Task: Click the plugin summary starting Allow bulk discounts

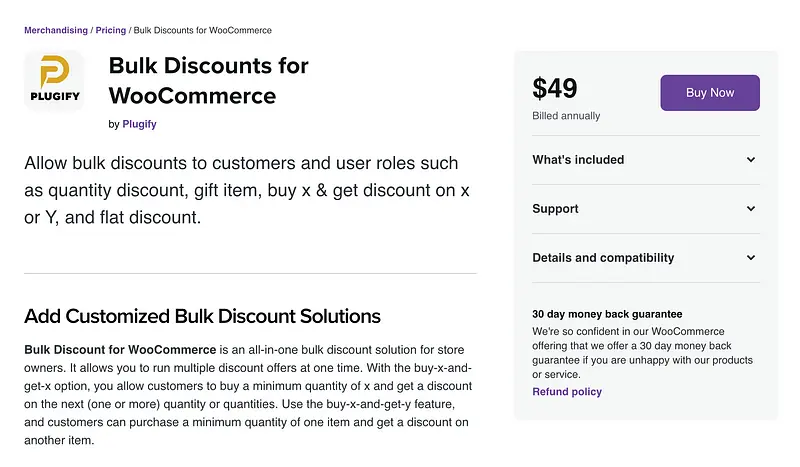Action: coord(241,189)
